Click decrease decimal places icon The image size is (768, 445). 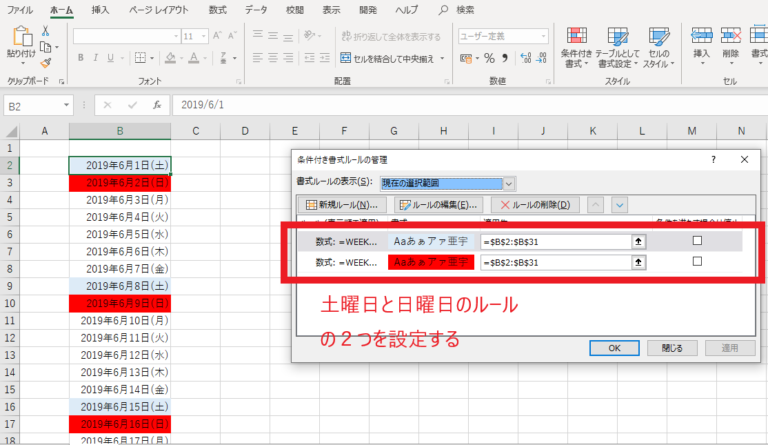(x=541, y=58)
